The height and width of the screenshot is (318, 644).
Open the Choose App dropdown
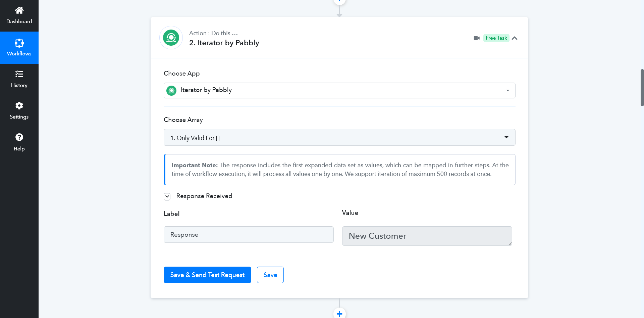click(x=339, y=90)
